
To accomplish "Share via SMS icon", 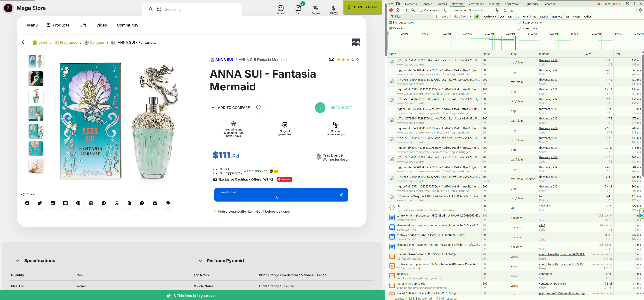I will click(142, 203).
